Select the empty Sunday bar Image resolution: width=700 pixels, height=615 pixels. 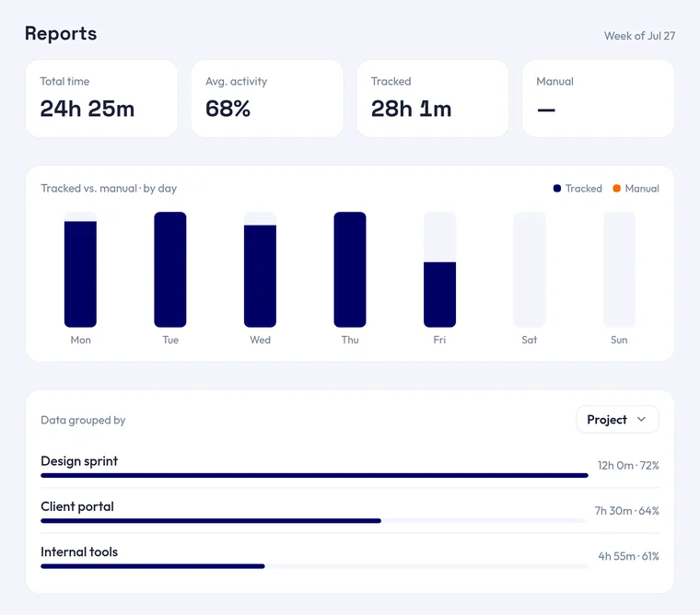click(619, 270)
